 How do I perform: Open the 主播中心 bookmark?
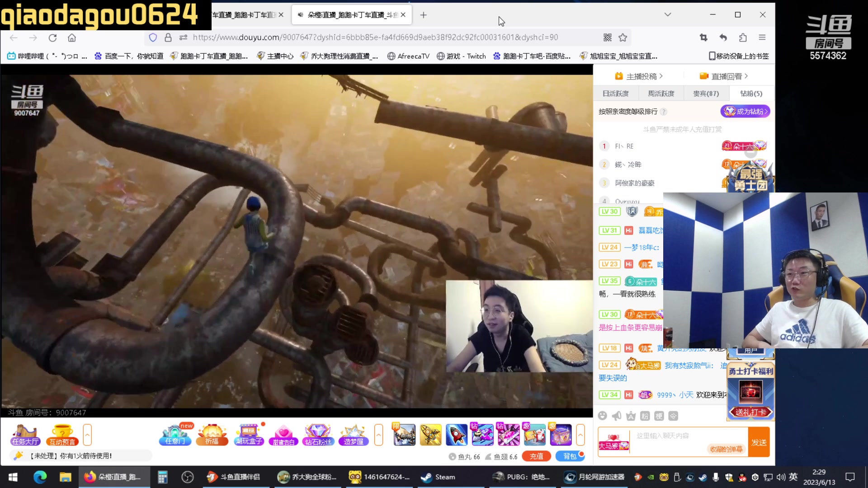click(x=275, y=56)
